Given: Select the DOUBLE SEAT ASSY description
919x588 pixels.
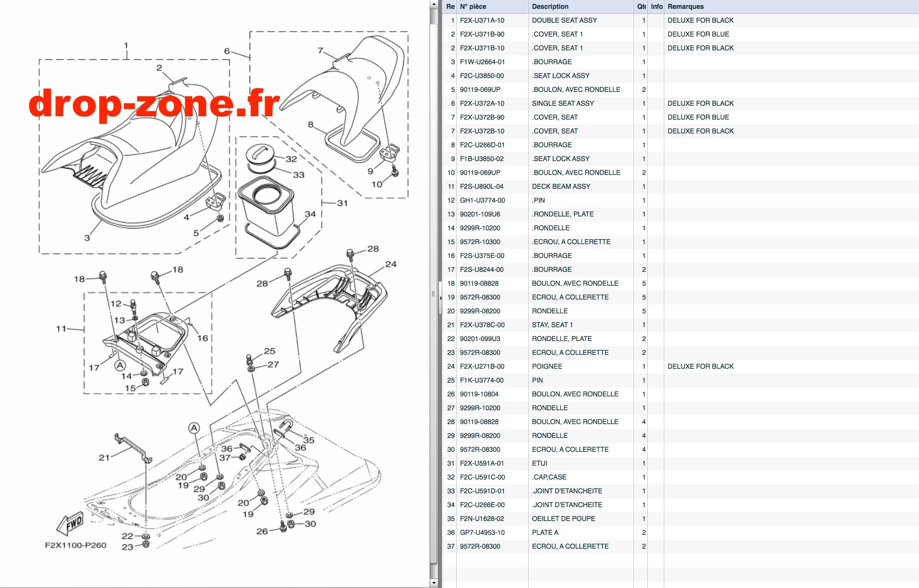Looking at the screenshot, I should pos(564,20).
